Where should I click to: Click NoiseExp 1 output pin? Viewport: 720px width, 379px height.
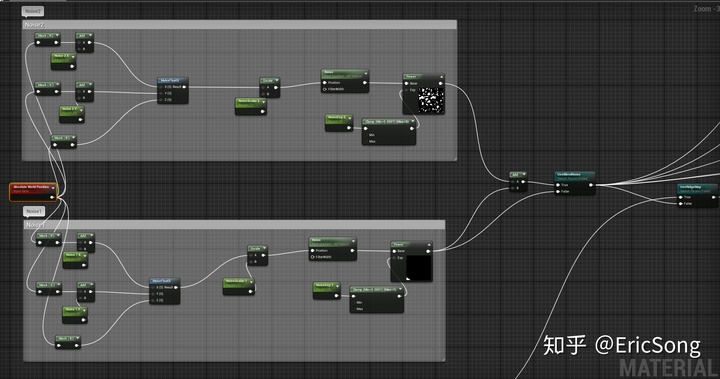pyautogui.click(x=337, y=295)
